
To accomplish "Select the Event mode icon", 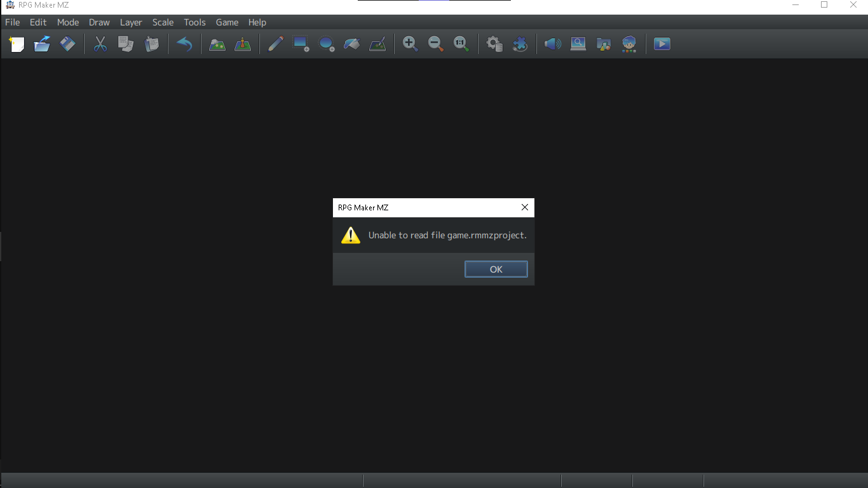I will click(243, 44).
